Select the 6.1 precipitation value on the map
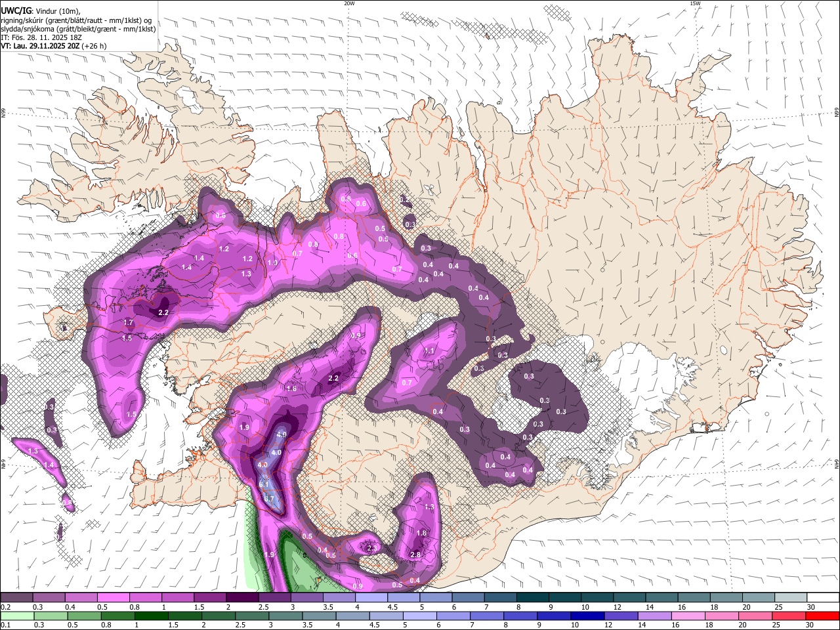 coord(264,484)
